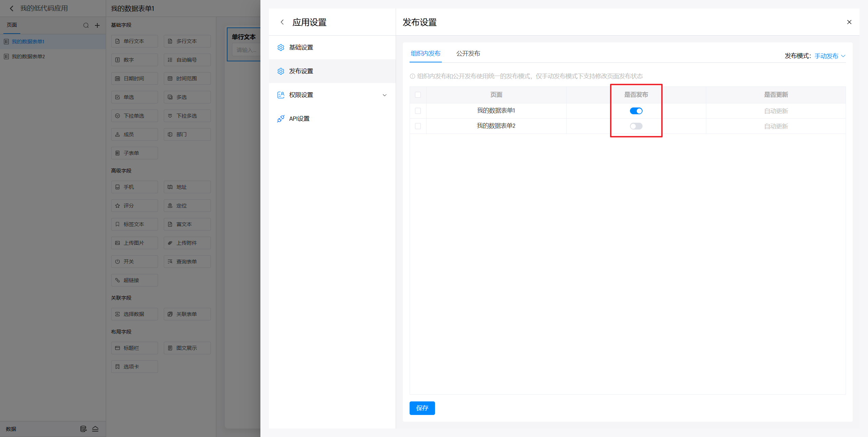The image size is (868, 437).
Task: Tick the checkbox for the 我的数据表单2 row
Action: [x=418, y=126]
